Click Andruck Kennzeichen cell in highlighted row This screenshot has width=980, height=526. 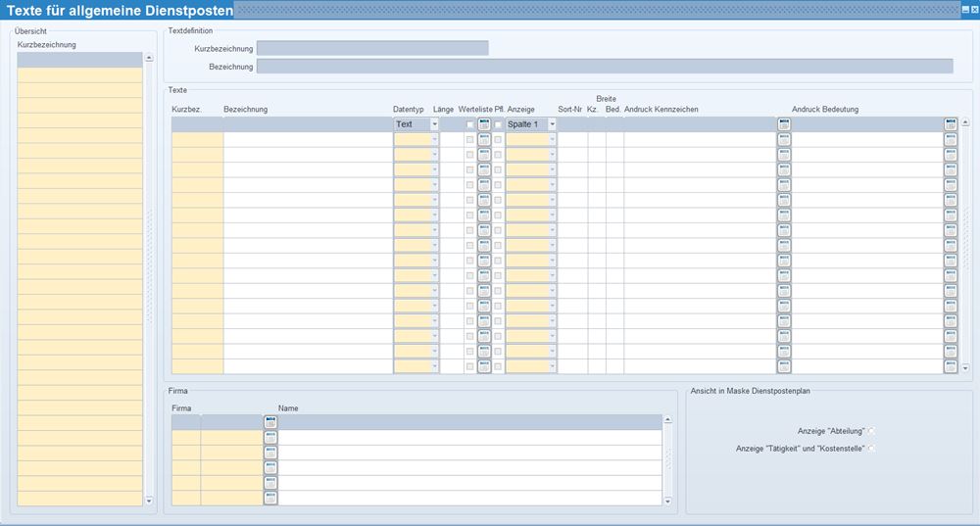click(x=700, y=124)
